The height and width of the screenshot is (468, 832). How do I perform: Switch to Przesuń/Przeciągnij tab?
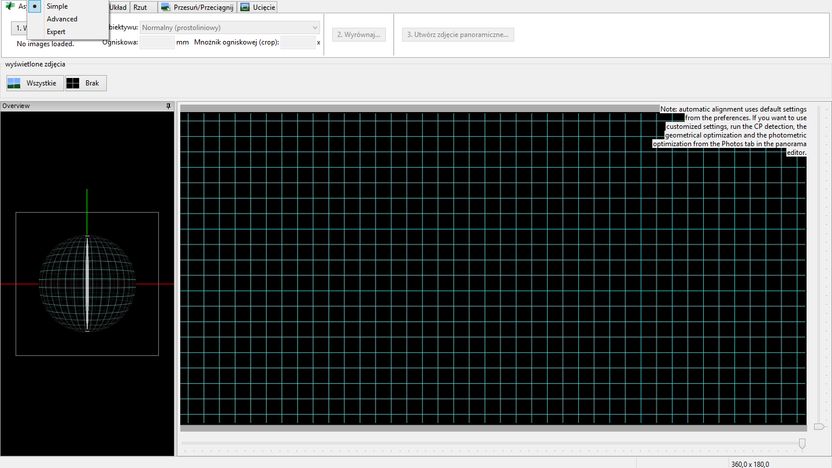[x=197, y=7]
